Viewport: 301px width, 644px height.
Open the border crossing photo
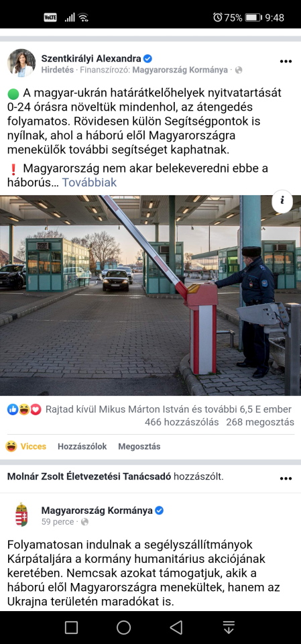150,295
